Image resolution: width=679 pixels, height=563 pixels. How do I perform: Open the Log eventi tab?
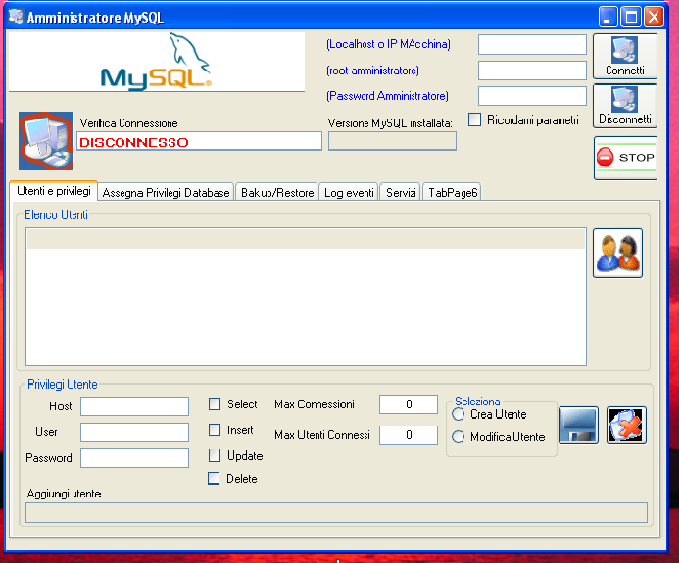tap(349, 192)
